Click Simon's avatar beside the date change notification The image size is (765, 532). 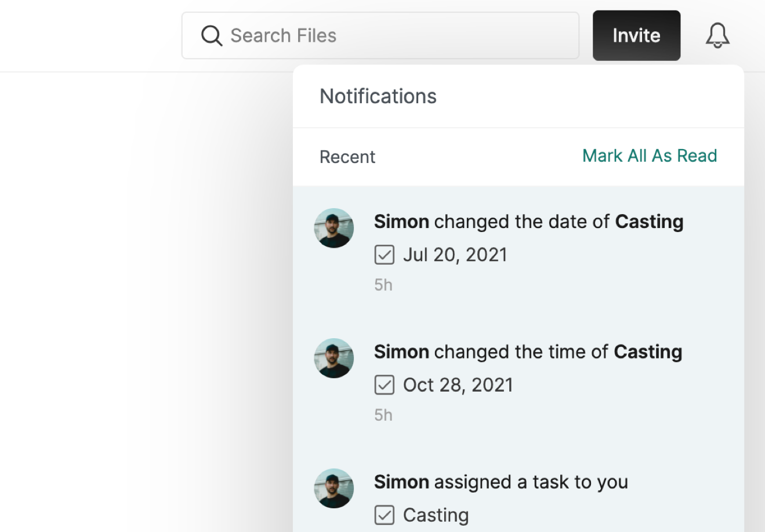[x=334, y=228]
